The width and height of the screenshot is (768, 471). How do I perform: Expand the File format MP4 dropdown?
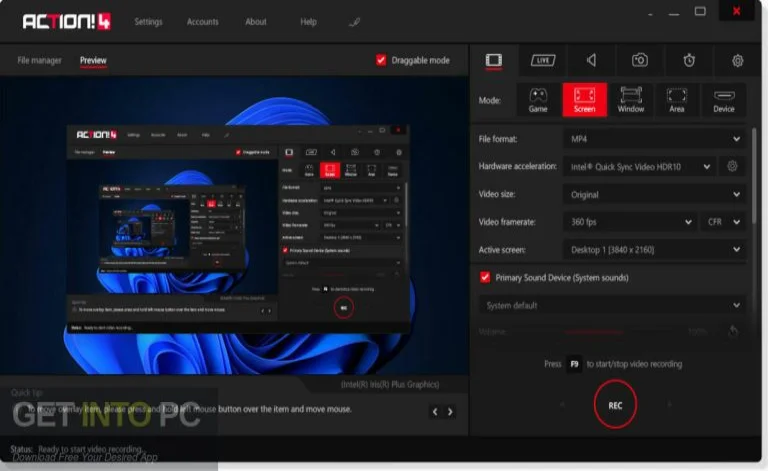click(x=653, y=139)
